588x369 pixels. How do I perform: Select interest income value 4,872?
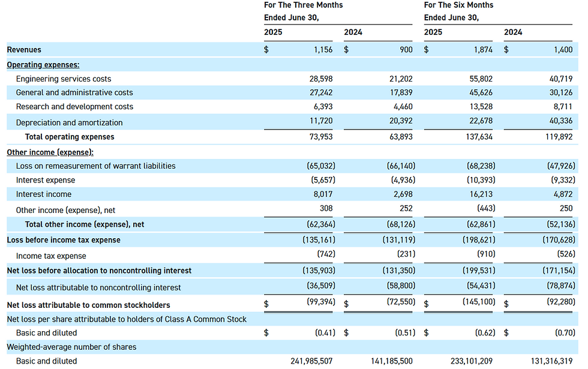563,194
